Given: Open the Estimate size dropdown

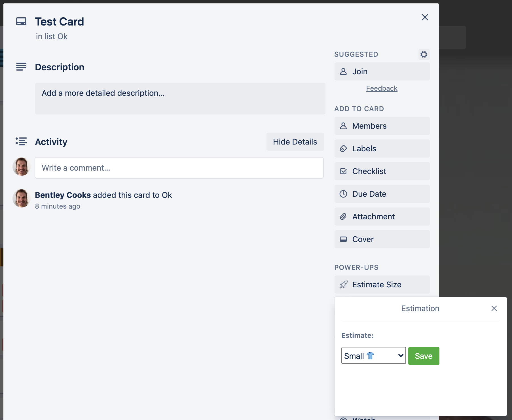Looking at the screenshot, I should [x=373, y=355].
